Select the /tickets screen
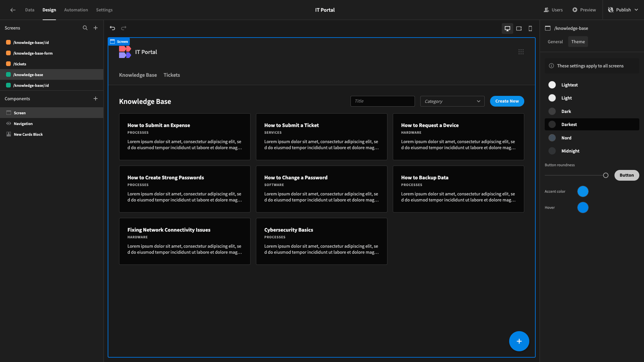Screen dimensions: 644x362 pos(52,64)
